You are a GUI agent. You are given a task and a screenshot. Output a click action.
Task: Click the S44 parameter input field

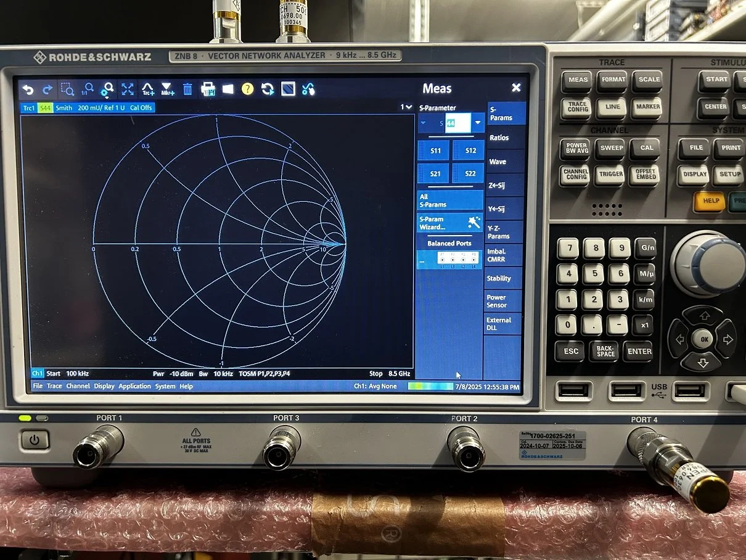(457, 123)
